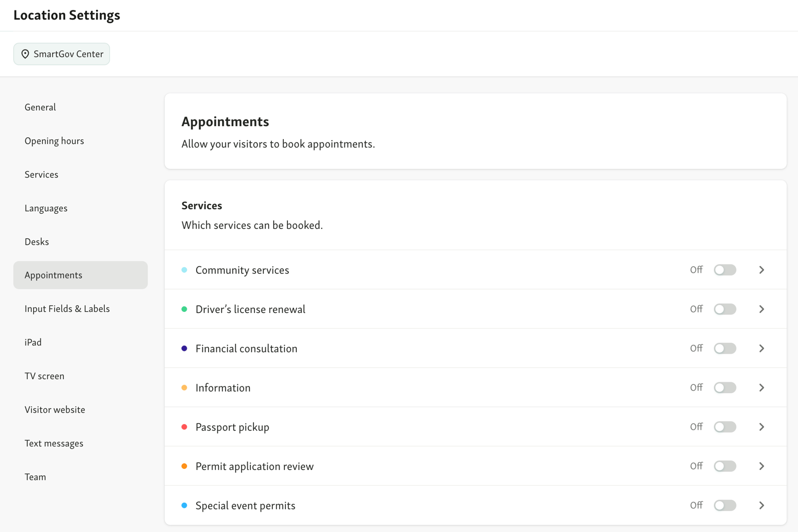
Task: Open the Input Fields & Labels section
Action: pyautogui.click(x=67, y=308)
